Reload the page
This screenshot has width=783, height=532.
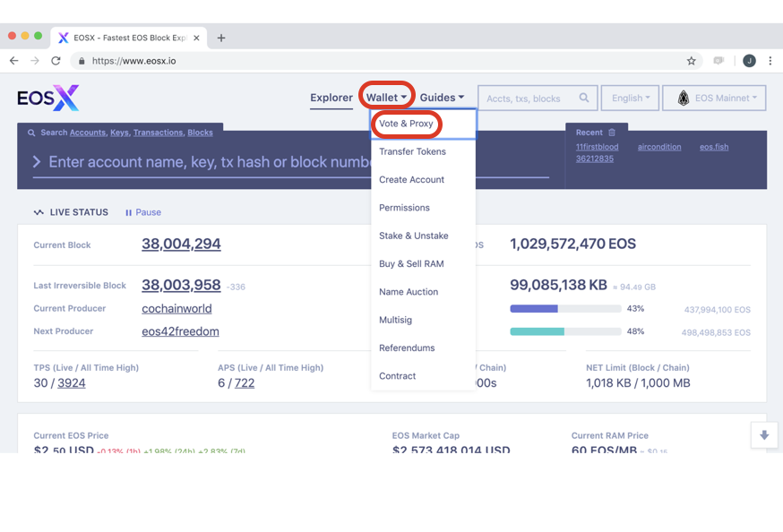56,61
